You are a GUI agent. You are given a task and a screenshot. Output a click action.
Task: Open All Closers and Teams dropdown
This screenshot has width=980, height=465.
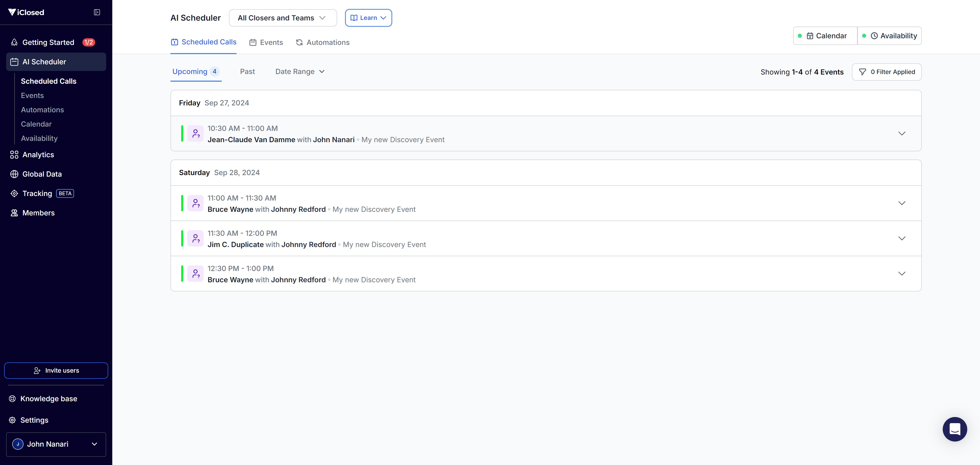[283, 18]
